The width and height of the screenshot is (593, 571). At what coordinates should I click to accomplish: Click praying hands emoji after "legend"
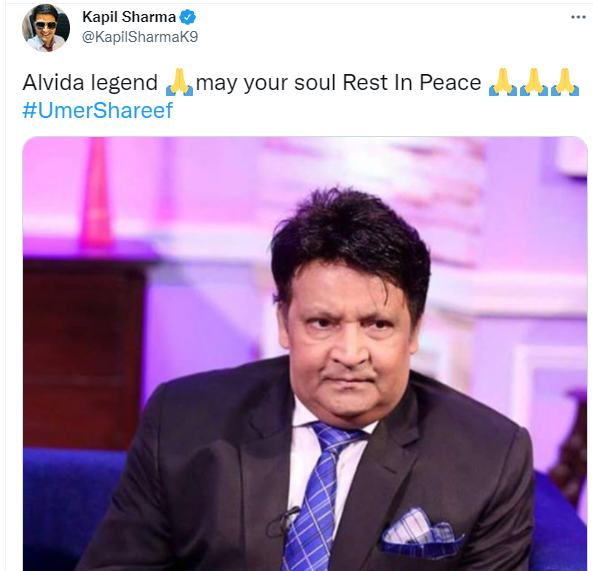pos(180,82)
